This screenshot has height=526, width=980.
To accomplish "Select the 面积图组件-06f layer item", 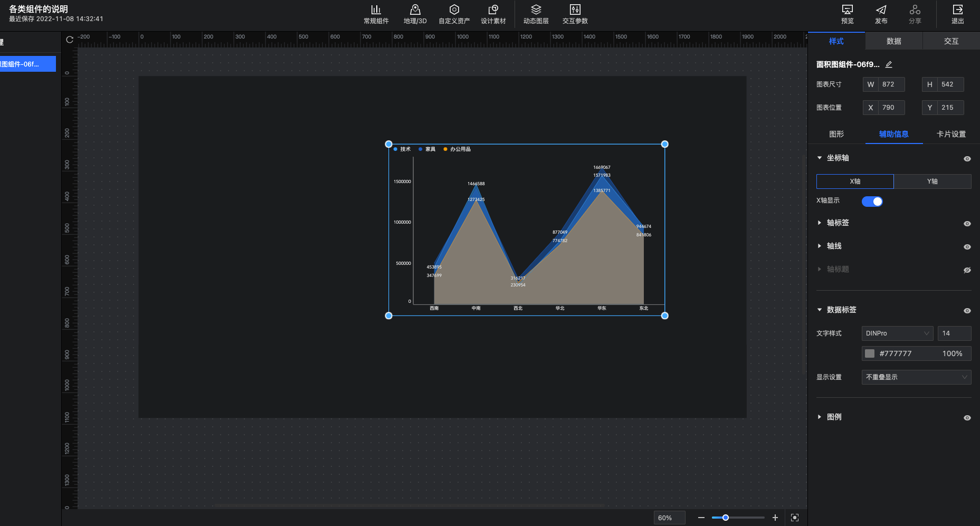I will (x=27, y=64).
